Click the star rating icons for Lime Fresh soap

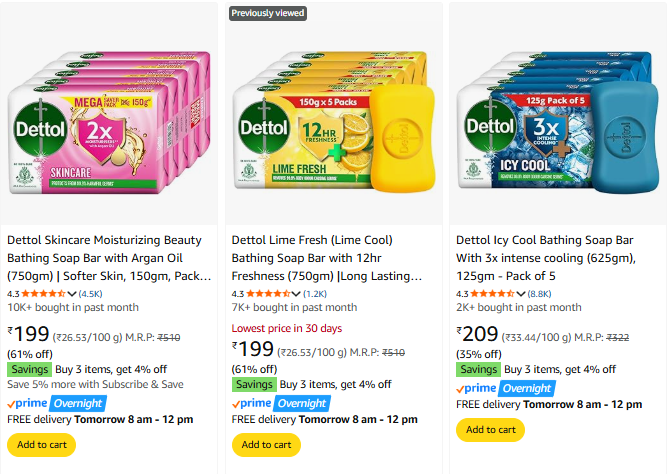tap(268, 293)
